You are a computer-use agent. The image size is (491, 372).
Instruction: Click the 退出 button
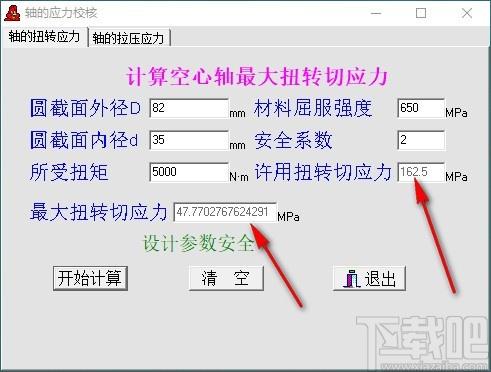click(x=369, y=278)
